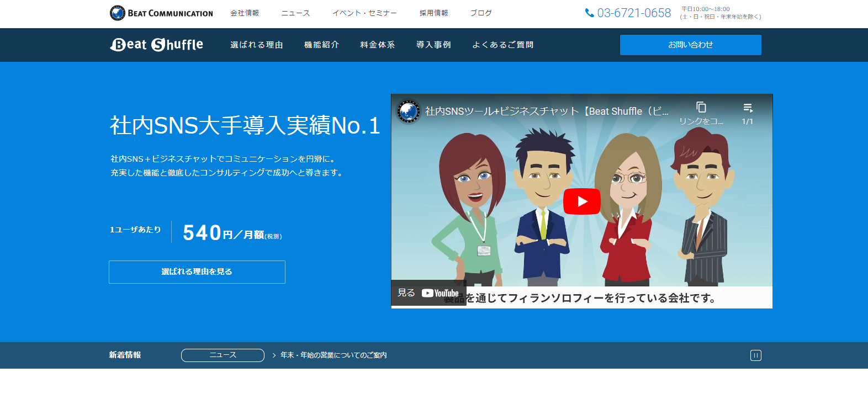Copy the video link icon

point(701,107)
